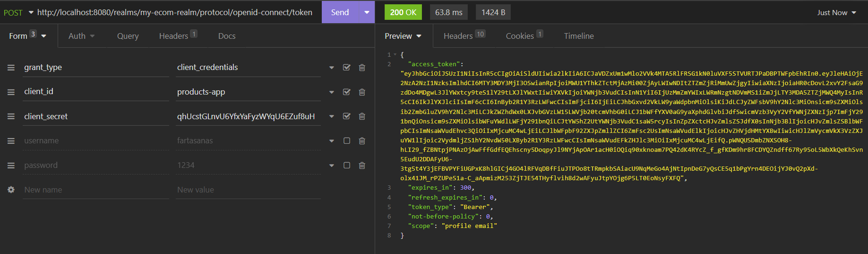Image resolution: width=868 pixels, height=254 pixels.
Task: Disable the client_secret parameter checkbox
Action: click(x=347, y=116)
